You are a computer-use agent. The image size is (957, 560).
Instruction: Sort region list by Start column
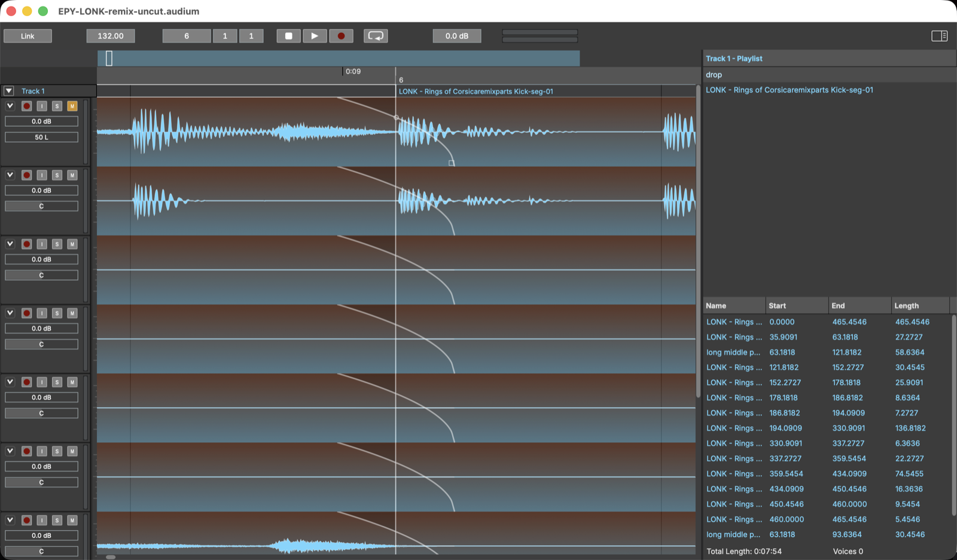[x=797, y=305]
